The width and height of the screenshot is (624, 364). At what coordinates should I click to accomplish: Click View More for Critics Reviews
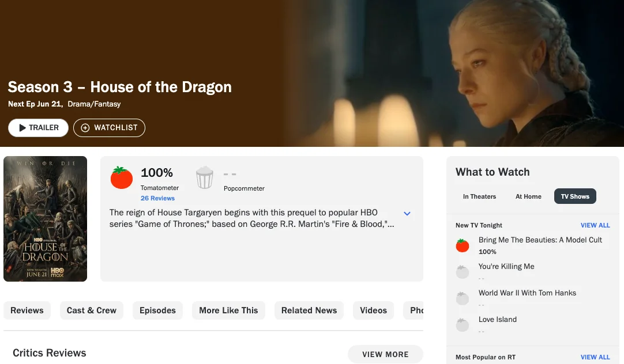[x=385, y=354]
